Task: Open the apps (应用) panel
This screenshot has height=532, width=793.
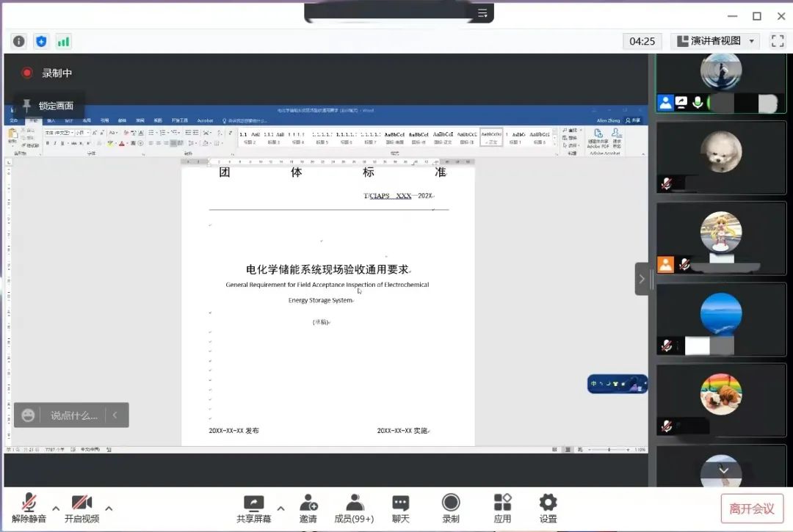Action: tap(502, 508)
